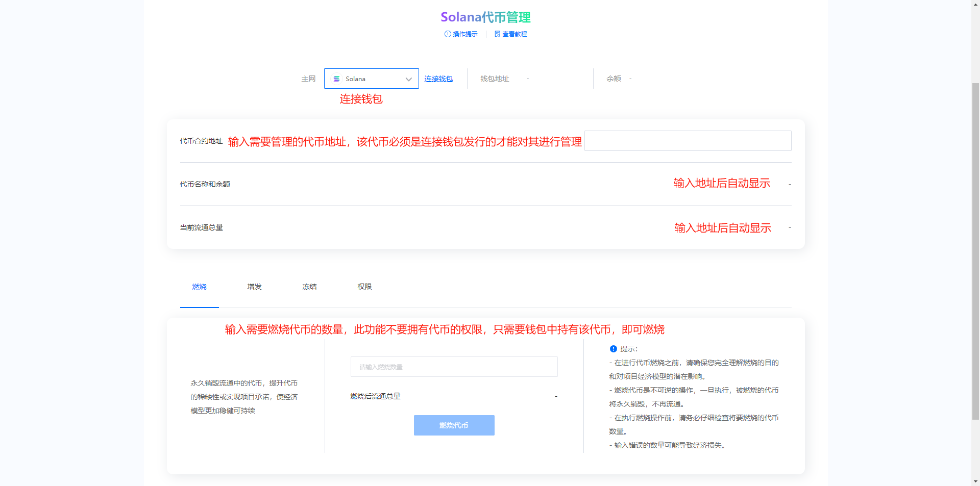Open the 查看教程 tutorial link
Image resolution: width=980 pixels, height=486 pixels.
pyautogui.click(x=510, y=34)
